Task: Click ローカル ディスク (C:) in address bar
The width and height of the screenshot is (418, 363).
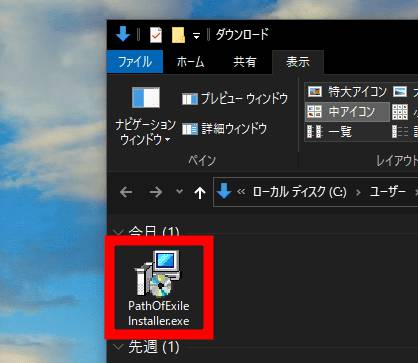Action: click(x=300, y=192)
